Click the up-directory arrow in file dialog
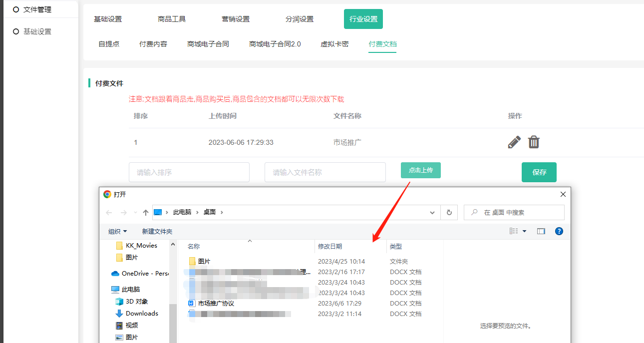The width and height of the screenshot is (644, 343). click(x=146, y=212)
